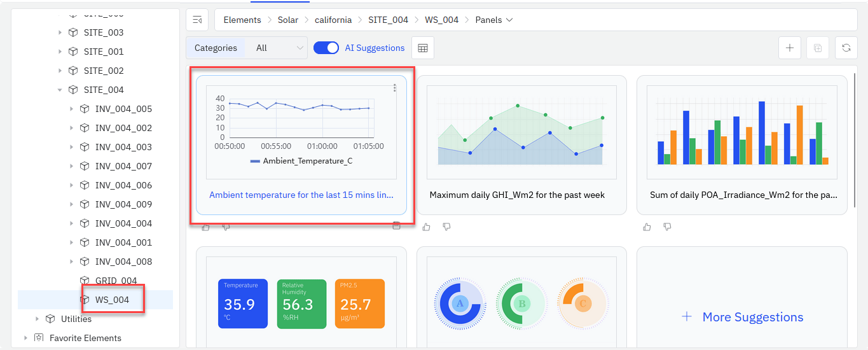This screenshot has width=868, height=350.
Task: Click the table view icon
Action: pos(423,48)
